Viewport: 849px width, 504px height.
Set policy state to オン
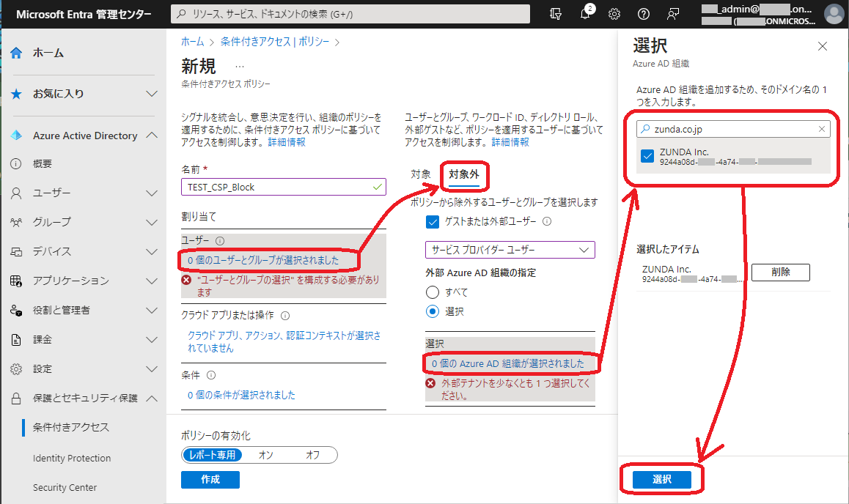(x=266, y=456)
